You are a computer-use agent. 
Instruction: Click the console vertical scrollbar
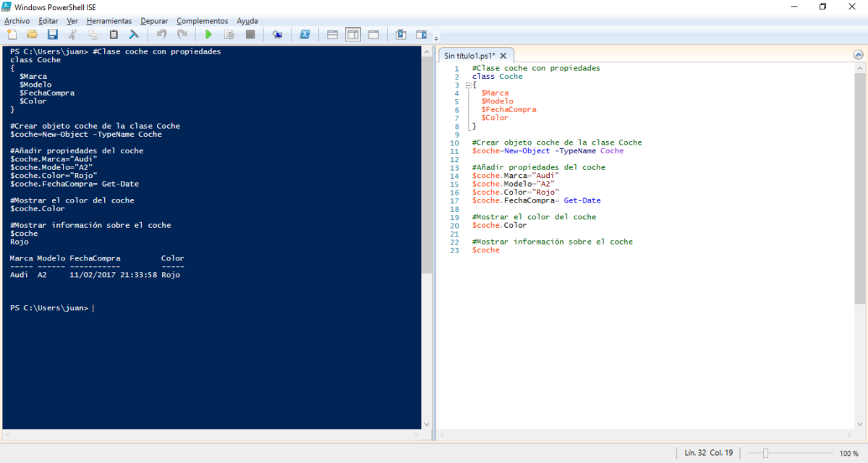427,237
